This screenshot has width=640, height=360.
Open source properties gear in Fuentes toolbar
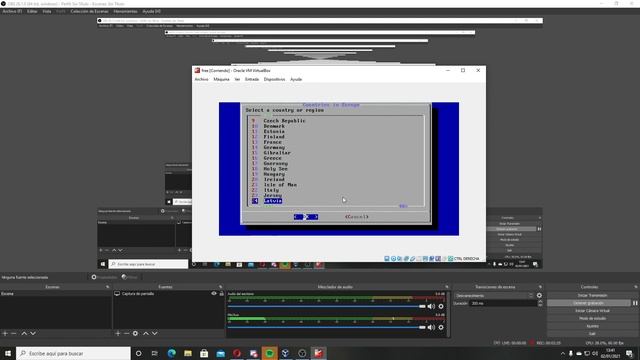[x=135, y=333]
